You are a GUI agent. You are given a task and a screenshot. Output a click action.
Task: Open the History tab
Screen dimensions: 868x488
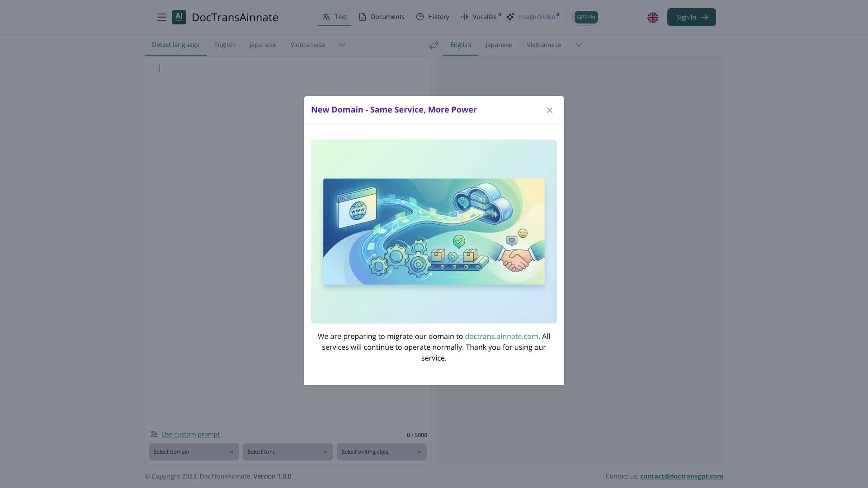click(433, 17)
